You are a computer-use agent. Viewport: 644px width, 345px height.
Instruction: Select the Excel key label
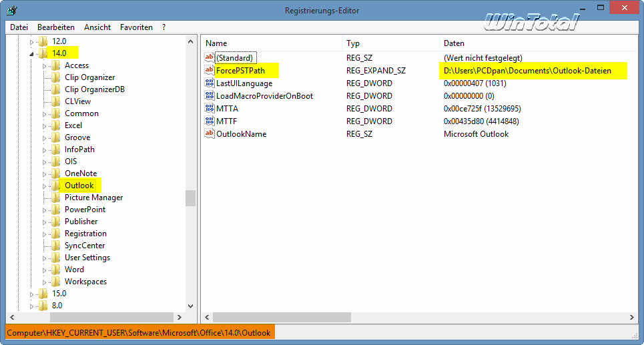click(x=73, y=125)
